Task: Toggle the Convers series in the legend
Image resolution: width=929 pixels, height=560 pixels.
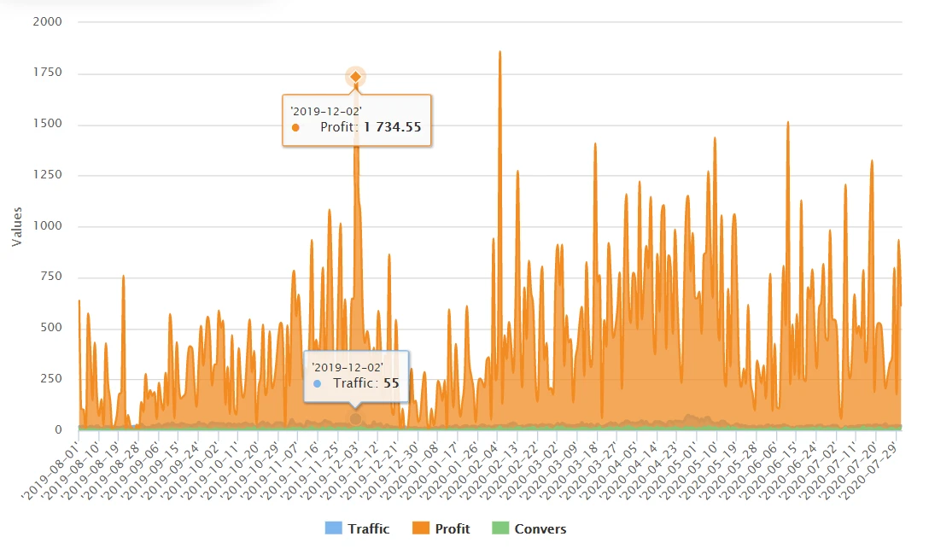Action: [529, 528]
